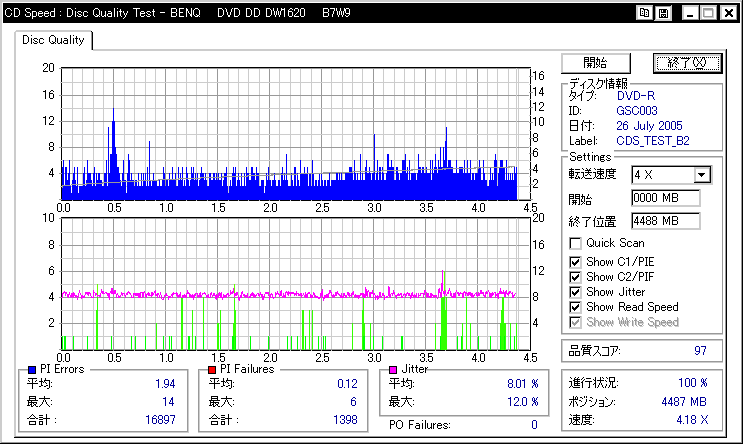The height and width of the screenshot is (444, 743).
Task: Click PI Errors maximum 14
Action: coord(168,402)
